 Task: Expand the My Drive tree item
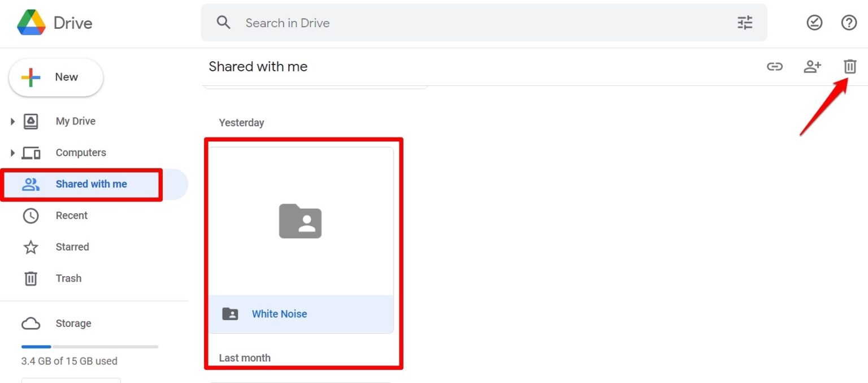coord(12,121)
